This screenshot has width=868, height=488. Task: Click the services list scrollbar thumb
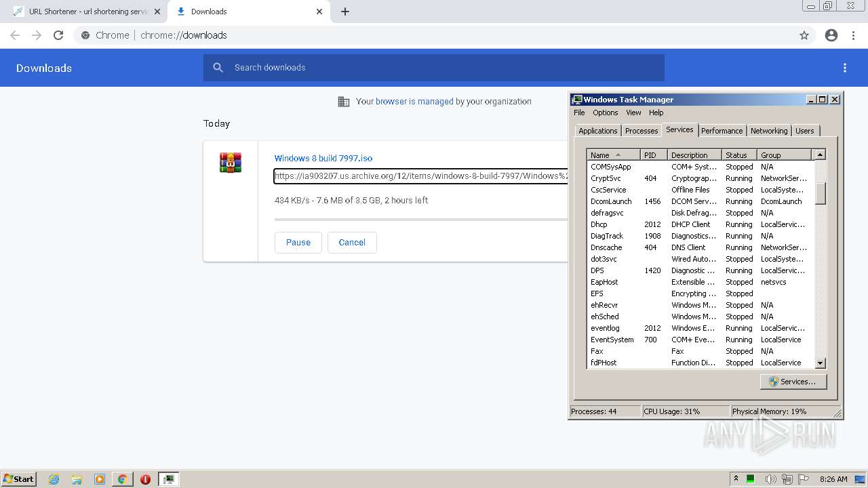click(820, 193)
